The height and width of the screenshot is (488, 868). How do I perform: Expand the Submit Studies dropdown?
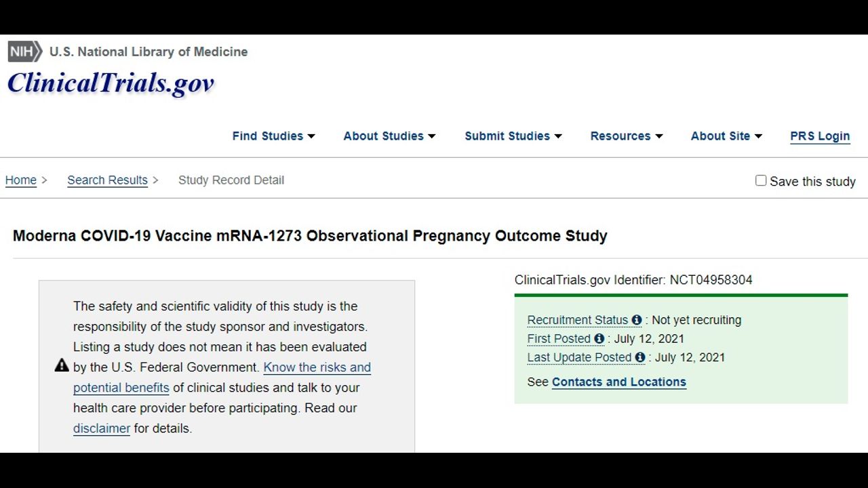point(513,136)
